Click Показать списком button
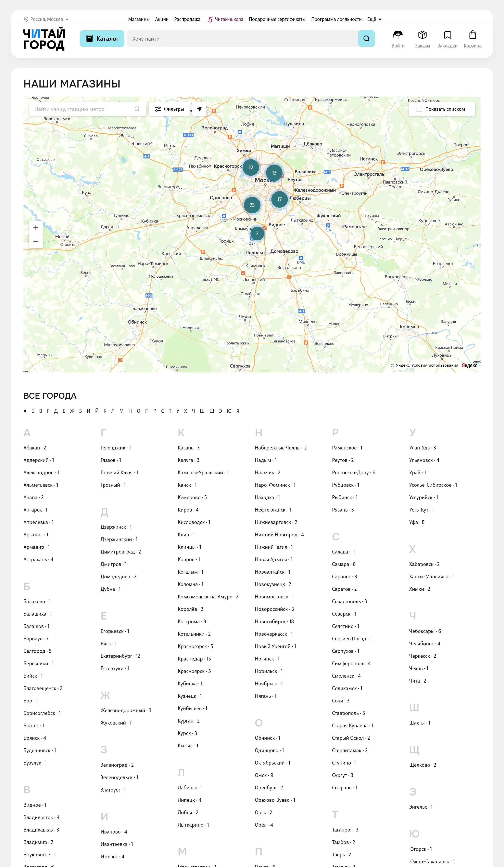504x867 pixels. tap(441, 109)
